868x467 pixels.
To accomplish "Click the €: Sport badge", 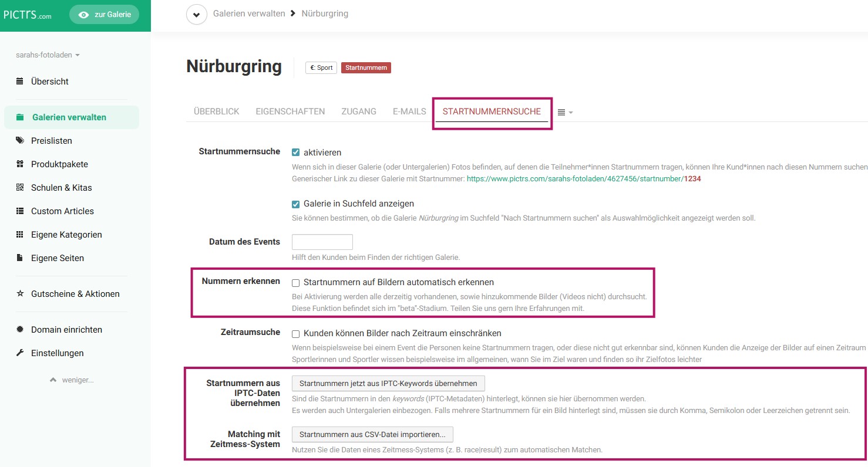I will pos(321,68).
